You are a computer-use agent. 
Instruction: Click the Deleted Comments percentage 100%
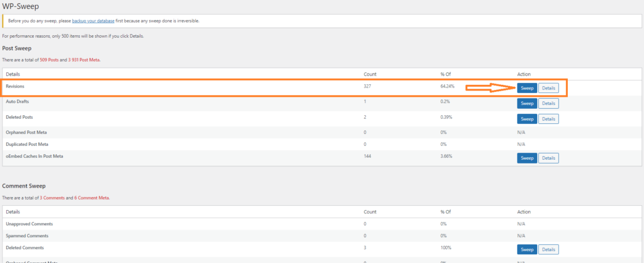pyautogui.click(x=446, y=248)
